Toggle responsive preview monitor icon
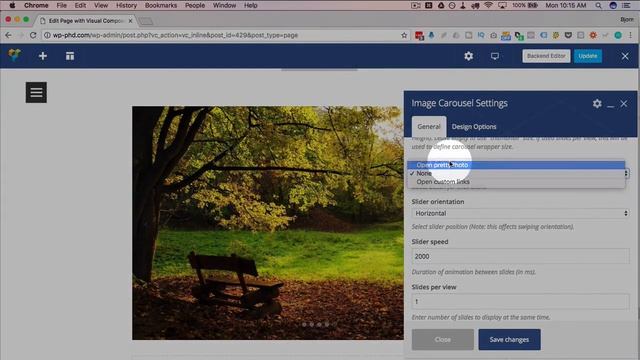 [495, 56]
